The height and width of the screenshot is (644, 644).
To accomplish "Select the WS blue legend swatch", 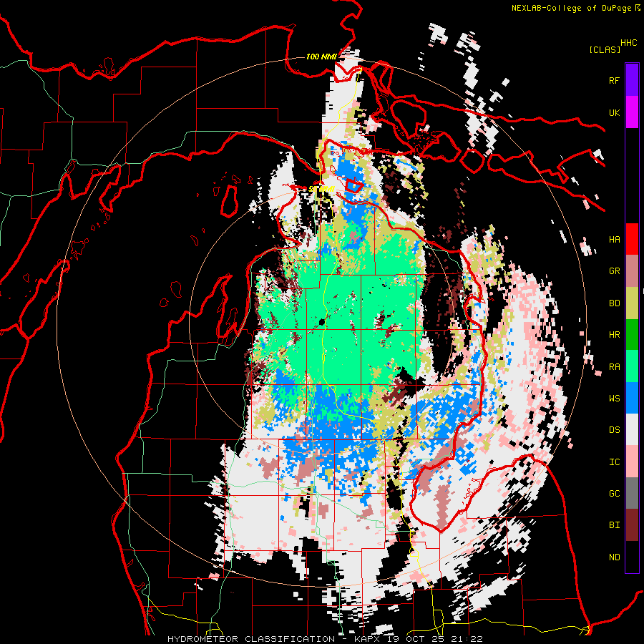I will (x=632, y=398).
